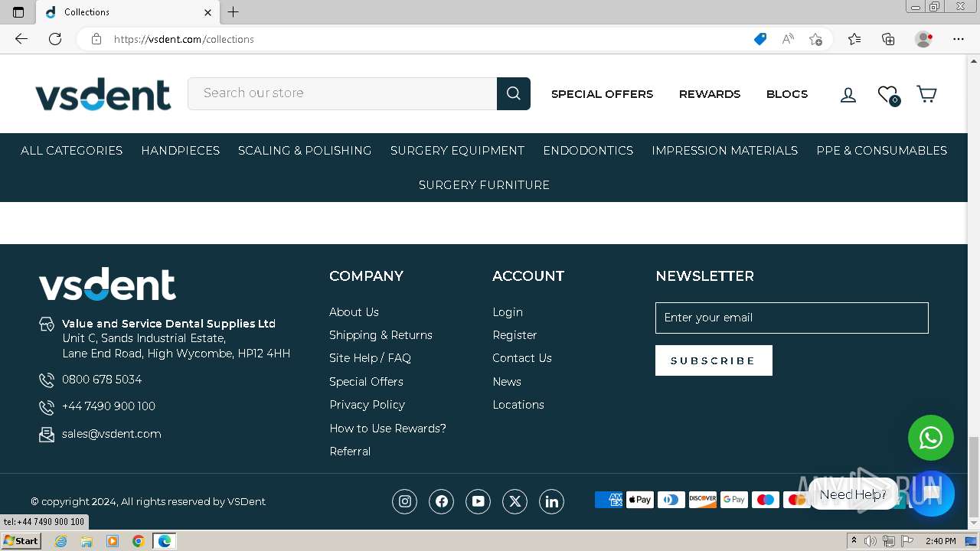Open IMPRESSION MATERIALS category
980x551 pixels.
[x=725, y=151]
